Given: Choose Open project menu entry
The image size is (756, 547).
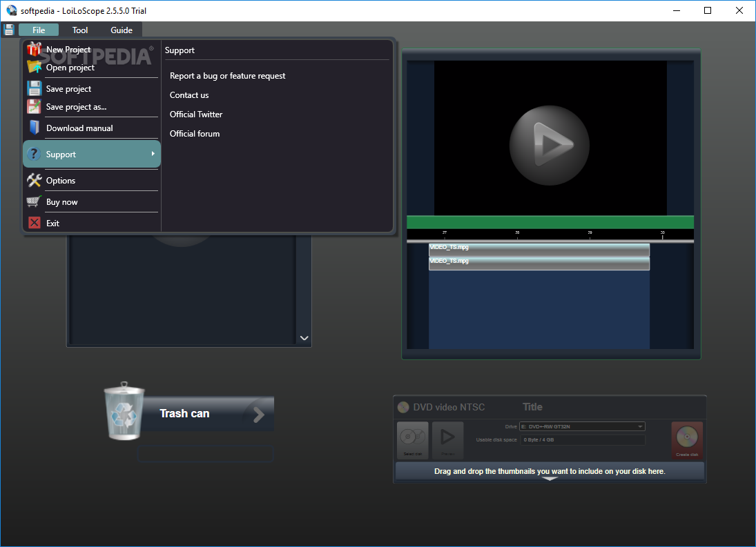Looking at the screenshot, I should pyautogui.click(x=70, y=68).
